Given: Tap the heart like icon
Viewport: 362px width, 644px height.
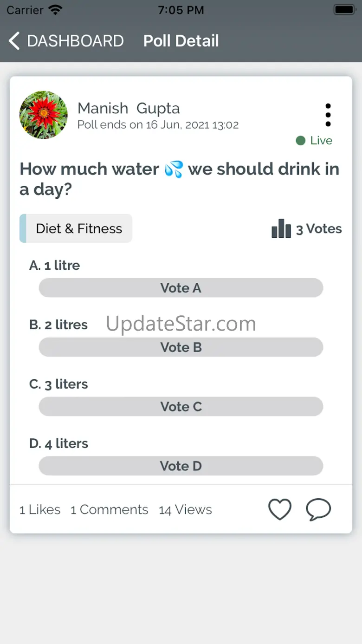Looking at the screenshot, I should tap(280, 509).
